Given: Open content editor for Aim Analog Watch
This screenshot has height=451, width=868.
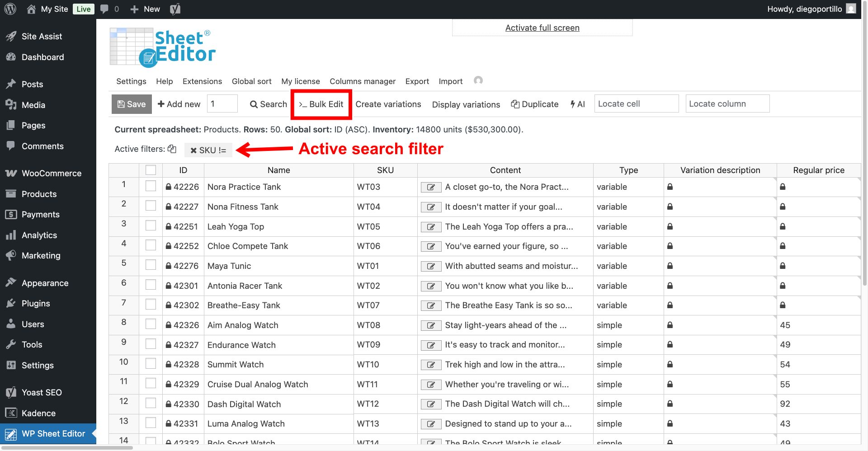Looking at the screenshot, I should pyautogui.click(x=431, y=325).
